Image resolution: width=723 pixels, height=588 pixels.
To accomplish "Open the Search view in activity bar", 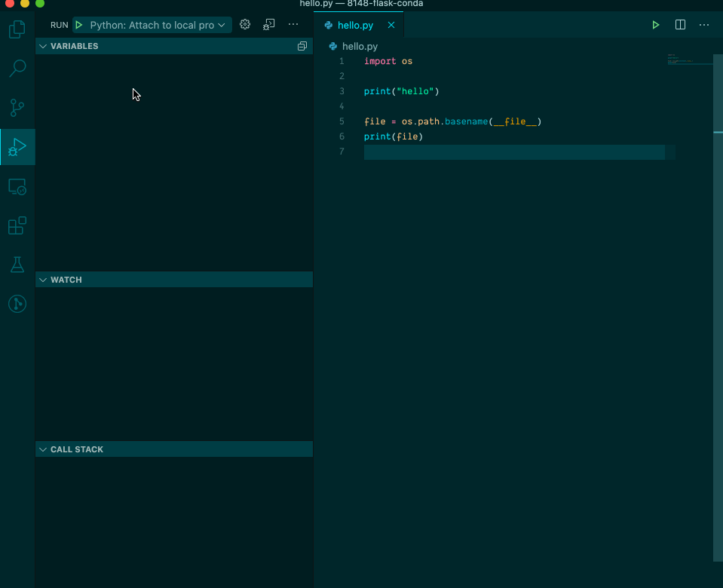I will click(x=17, y=69).
